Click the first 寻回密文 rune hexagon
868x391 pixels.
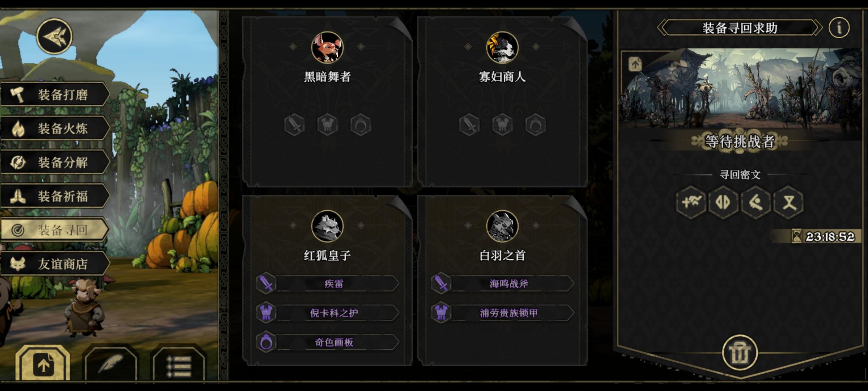[x=691, y=202]
